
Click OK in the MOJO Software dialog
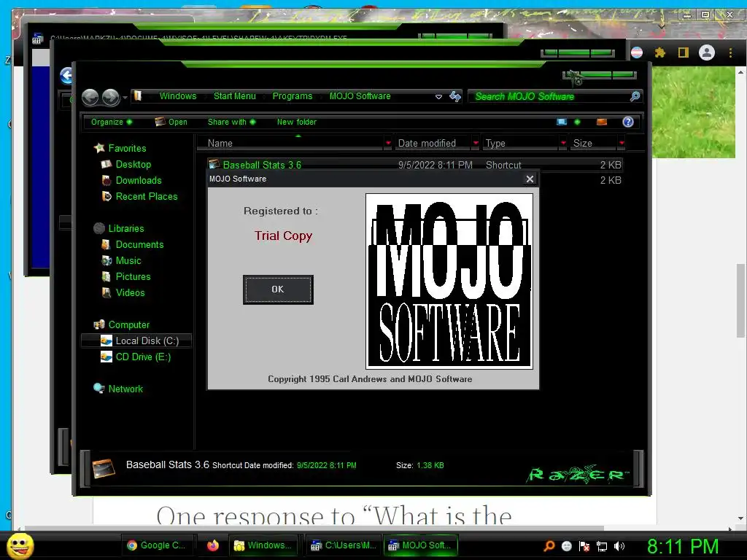coord(278,289)
